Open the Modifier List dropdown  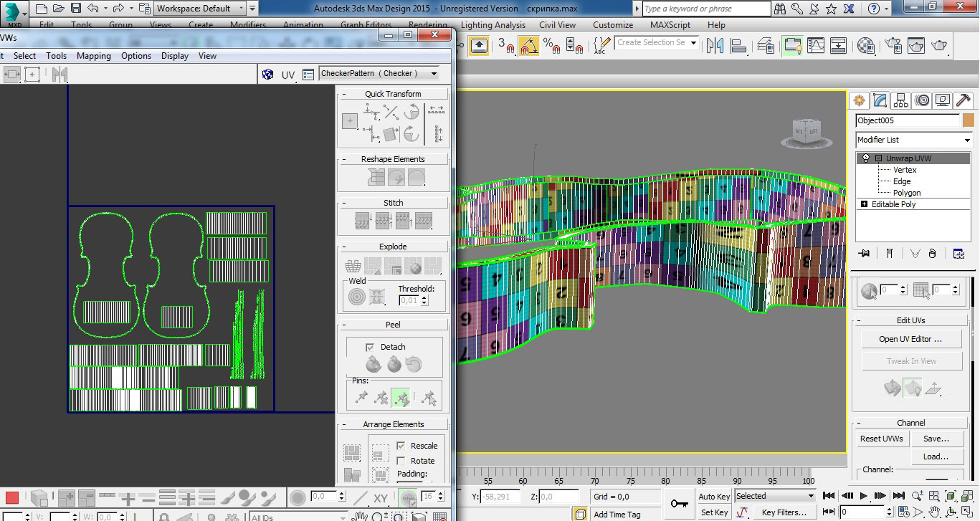[914, 140]
